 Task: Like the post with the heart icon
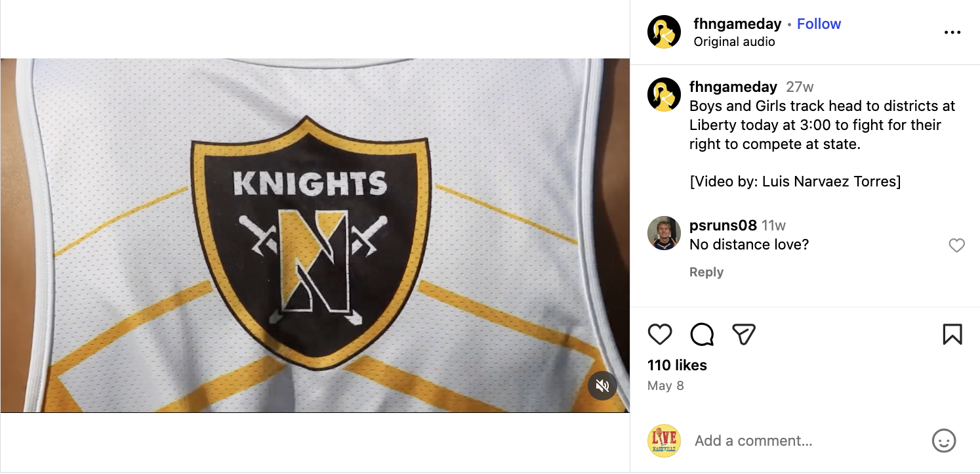coord(659,335)
